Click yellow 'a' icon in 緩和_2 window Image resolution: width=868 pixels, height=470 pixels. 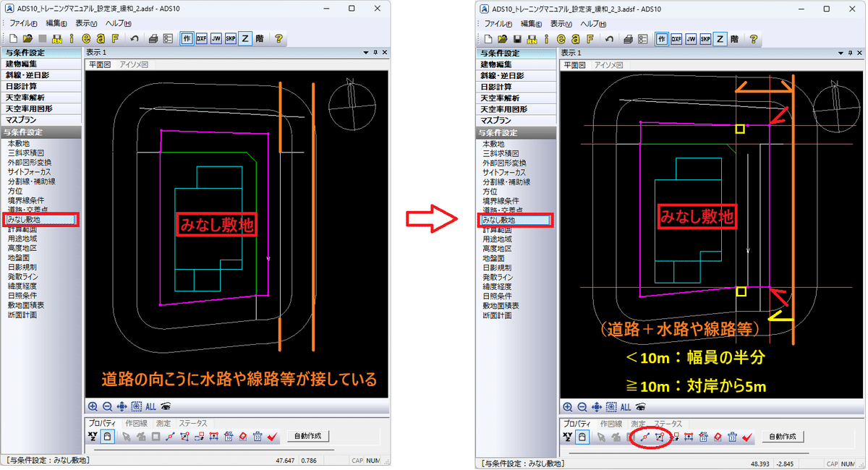[x=100, y=38]
